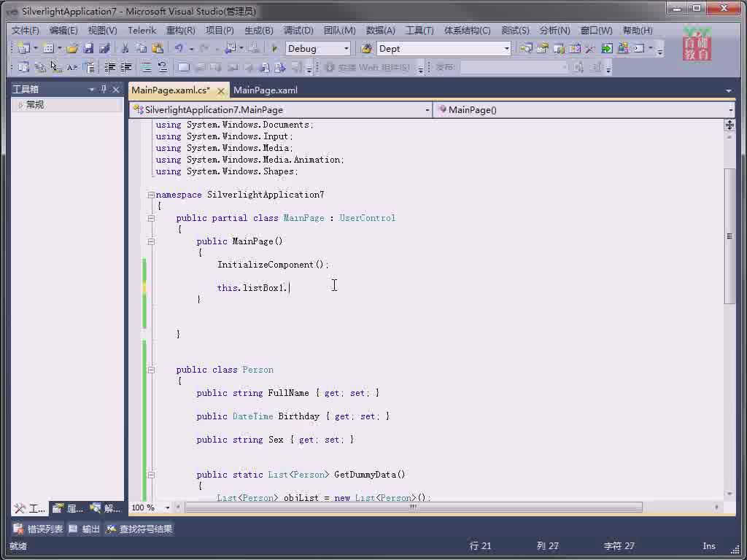
Task: Click the editor split-window handle above scrollbar
Action: click(729, 125)
